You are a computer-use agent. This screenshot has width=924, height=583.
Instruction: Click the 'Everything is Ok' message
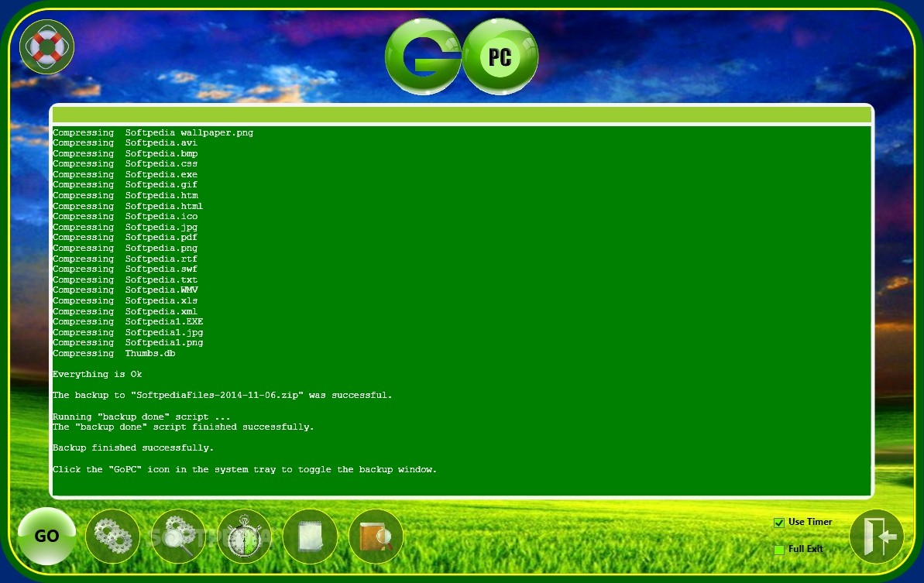tap(98, 375)
